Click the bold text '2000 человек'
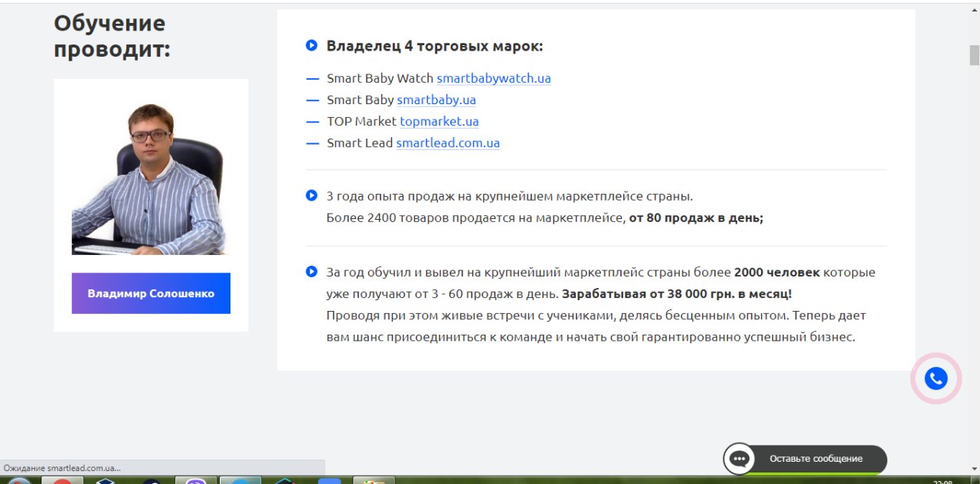Image resolution: width=980 pixels, height=484 pixels. tap(777, 272)
